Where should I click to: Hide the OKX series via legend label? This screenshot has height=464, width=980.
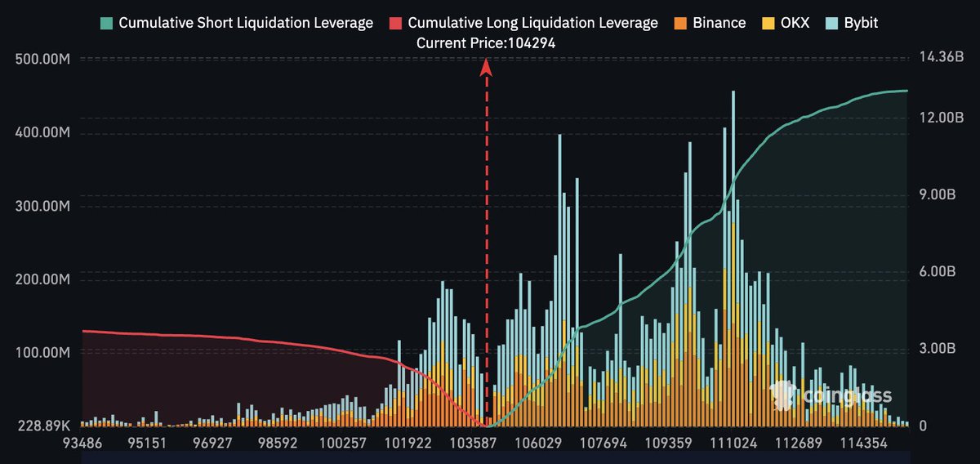[x=795, y=23]
